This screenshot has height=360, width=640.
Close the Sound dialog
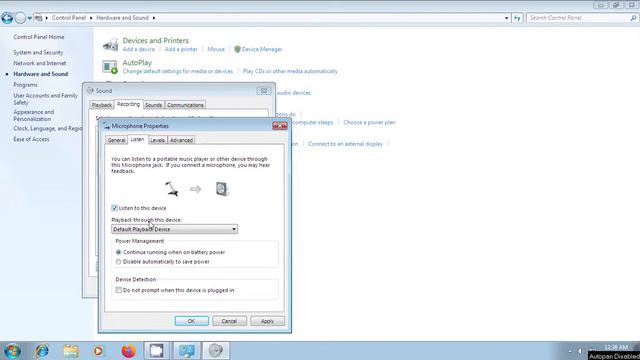tap(264, 91)
